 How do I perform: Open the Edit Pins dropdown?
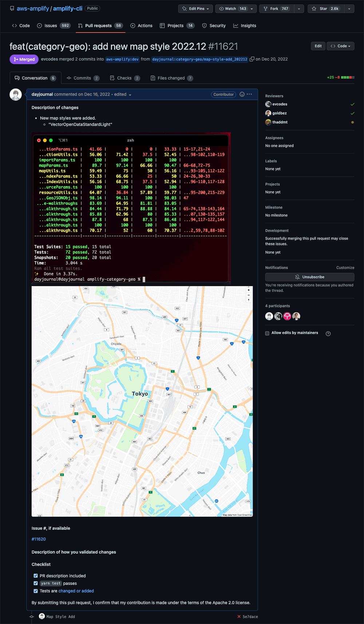(x=195, y=9)
